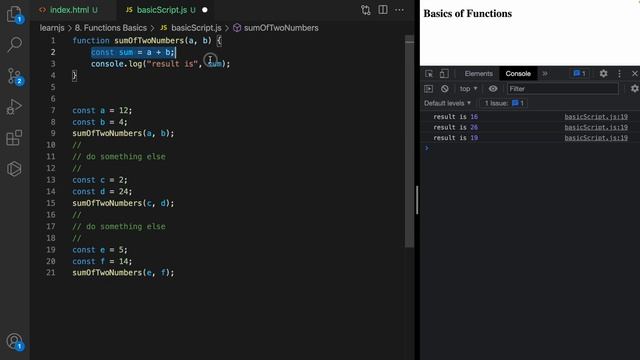This screenshot has height=360, width=640.
Task: Click the console prompt arrow
Action: tap(427, 148)
